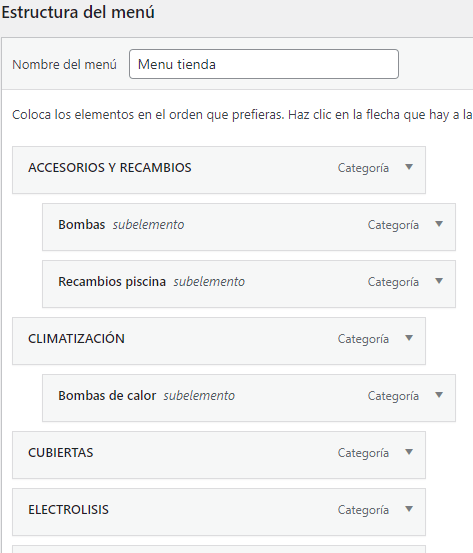The width and height of the screenshot is (473, 553).
Task: Select the CLIMATIZACIÓN menu item title
Action: [x=76, y=339]
